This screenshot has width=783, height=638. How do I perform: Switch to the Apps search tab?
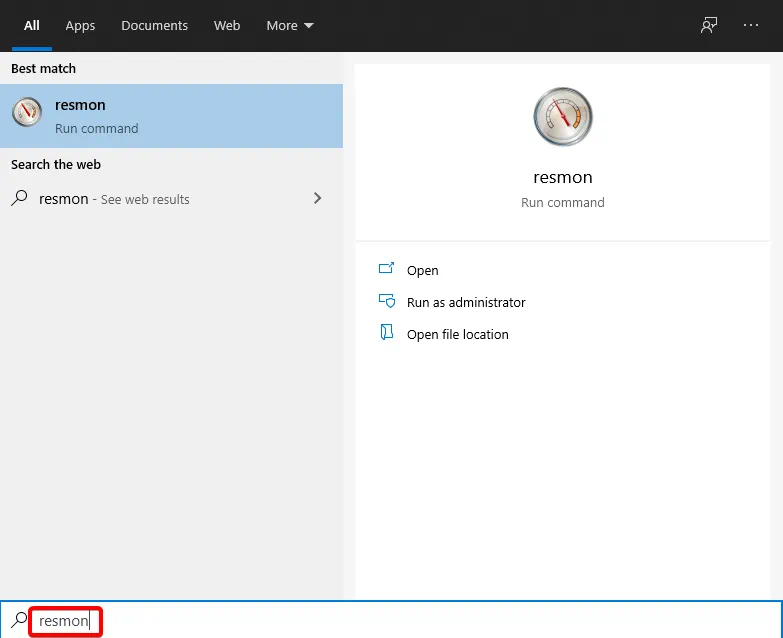(80, 25)
